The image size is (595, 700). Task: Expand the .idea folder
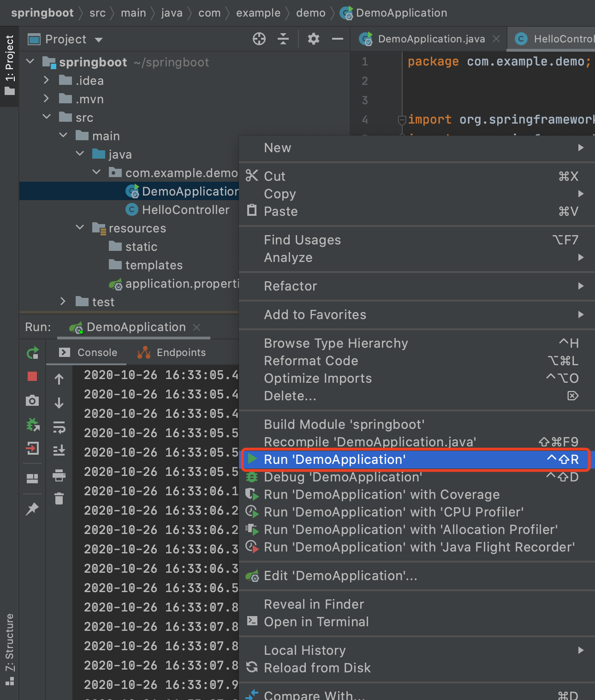46,80
